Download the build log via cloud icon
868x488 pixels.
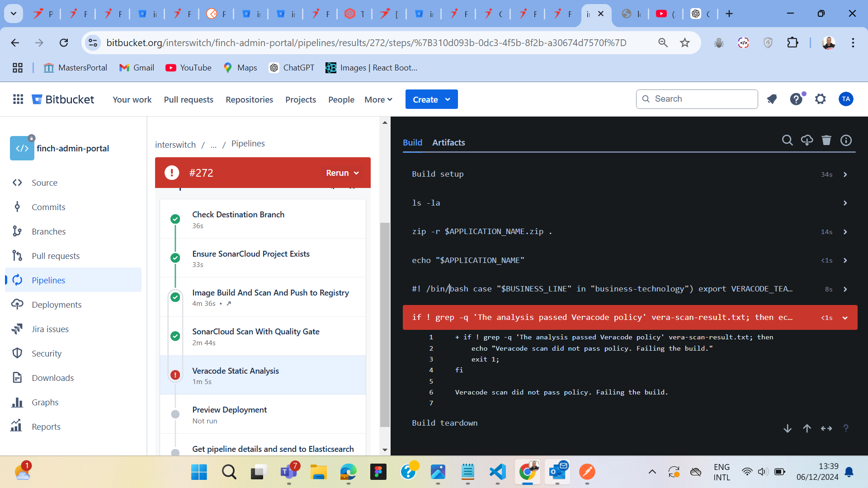807,141
